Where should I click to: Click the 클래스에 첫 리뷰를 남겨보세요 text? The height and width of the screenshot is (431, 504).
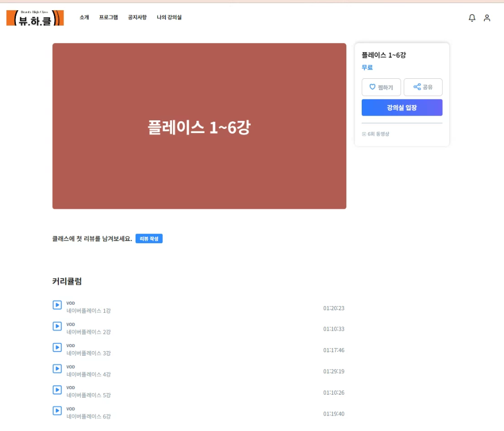tap(92, 239)
